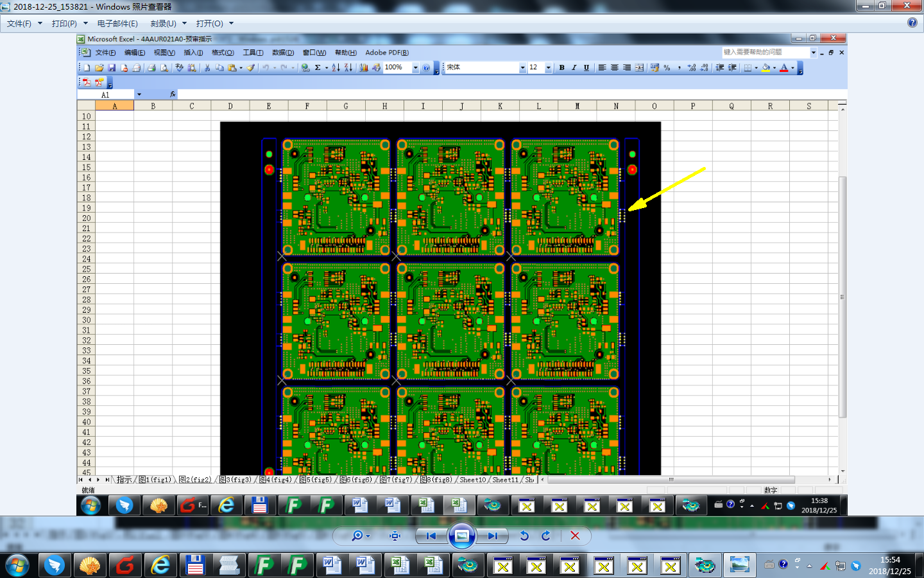This screenshot has height=578, width=924.
Task: Click the Excel Cut scissors icon
Action: click(x=207, y=67)
